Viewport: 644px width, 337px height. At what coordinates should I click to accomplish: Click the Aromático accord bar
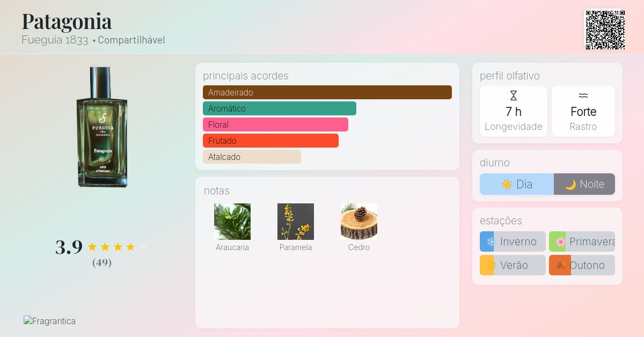point(279,108)
